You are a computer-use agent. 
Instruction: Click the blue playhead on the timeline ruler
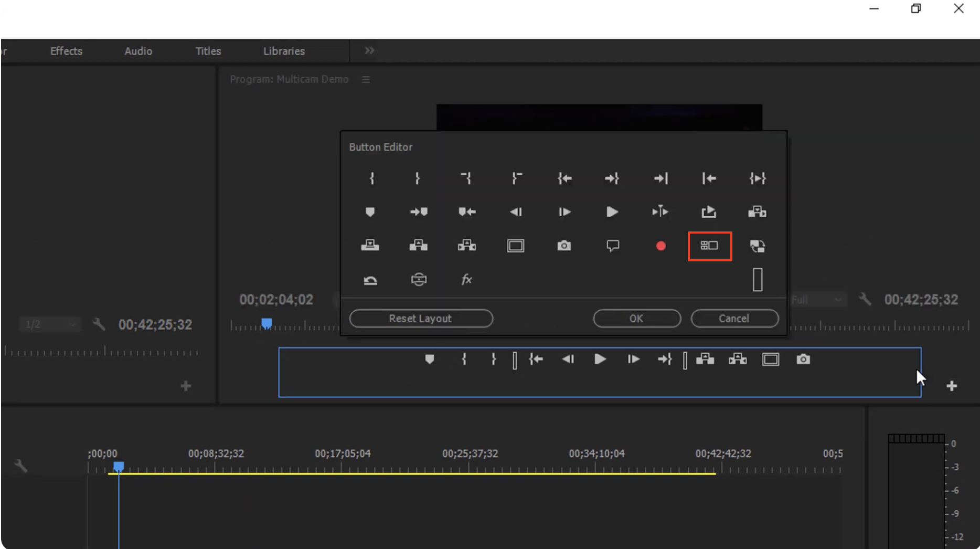click(x=119, y=466)
